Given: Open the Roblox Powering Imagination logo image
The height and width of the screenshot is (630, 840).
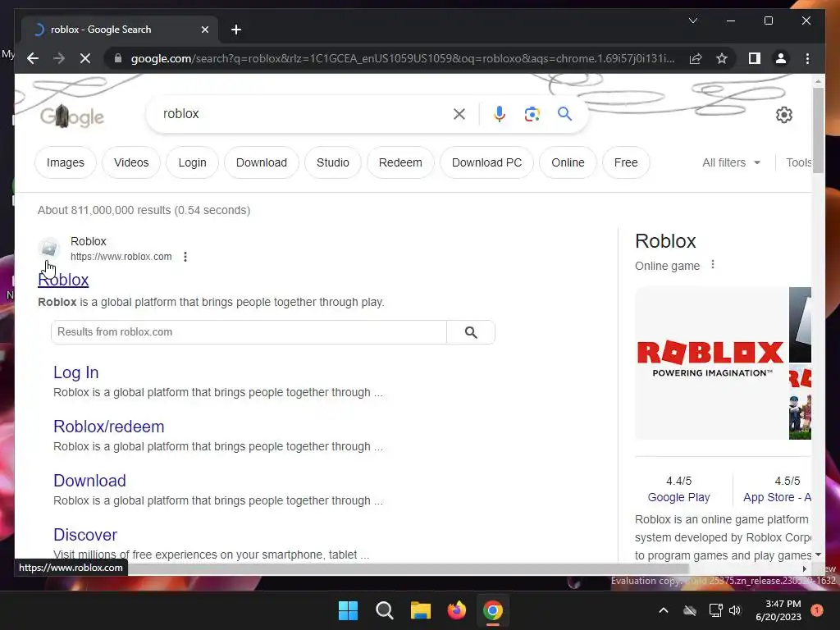Looking at the screenshot, I should point(710,363).
